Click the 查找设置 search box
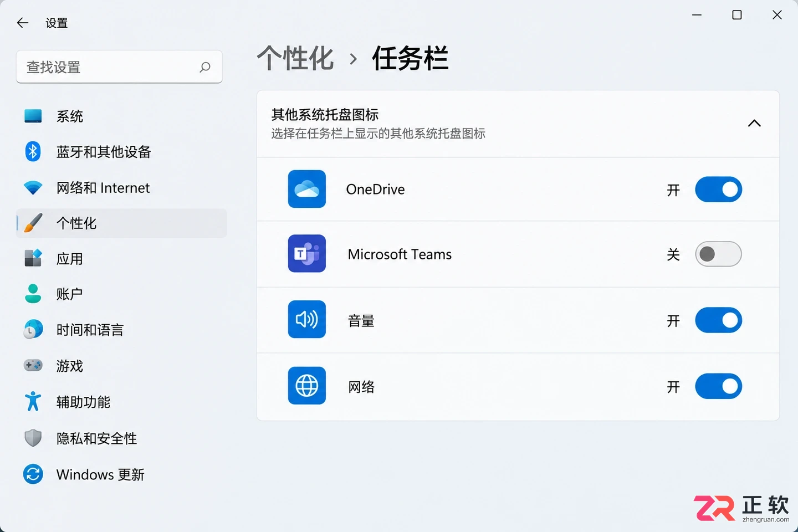Image resolution: width=798 pixels, height=532 pixels. click(119, 67)
